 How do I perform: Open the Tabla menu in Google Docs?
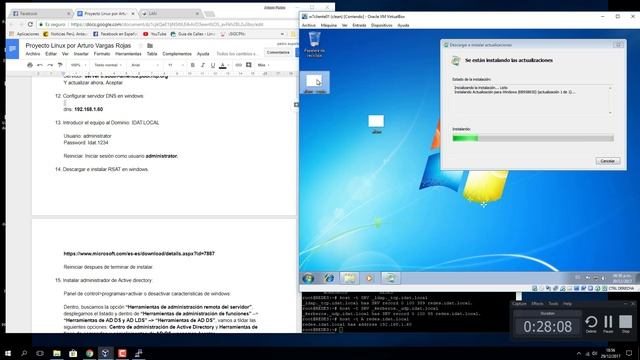[152, 54]
